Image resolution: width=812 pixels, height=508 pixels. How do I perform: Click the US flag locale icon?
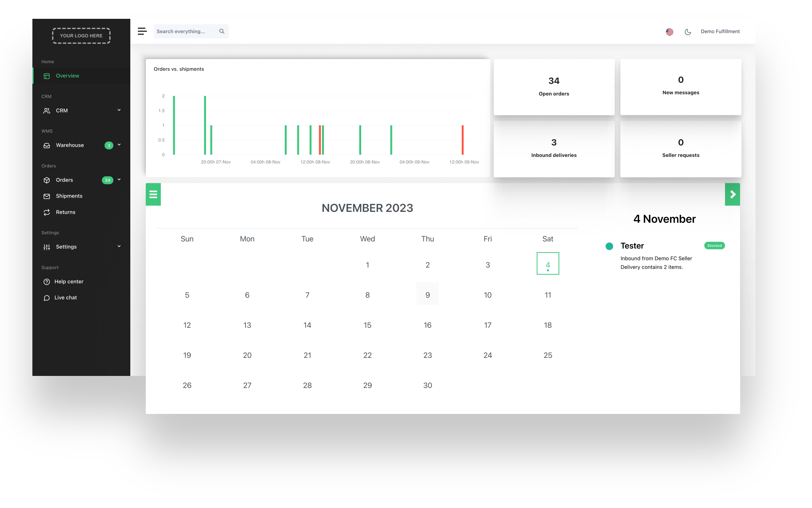[x=670, y=32]
